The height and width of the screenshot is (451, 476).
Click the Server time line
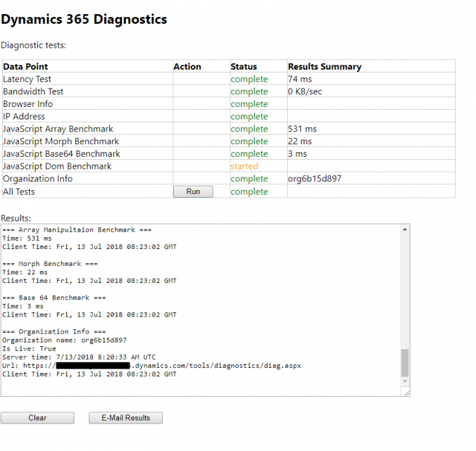pyautogui.click(x=79, y=357)
